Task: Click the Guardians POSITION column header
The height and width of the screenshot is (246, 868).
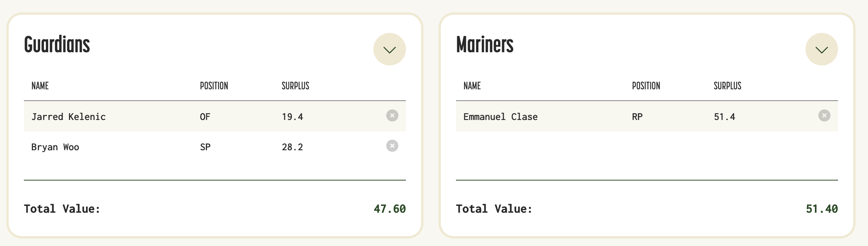Action: 214,86
